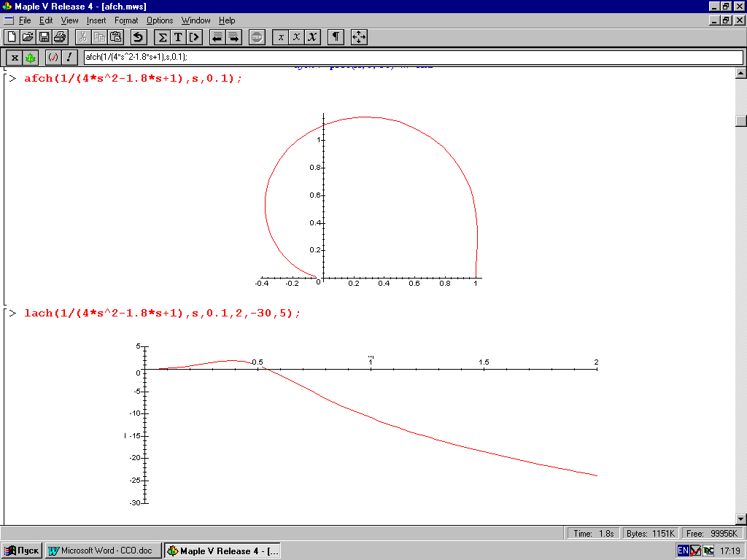This screenshot has height=560, width=747.
Task: Open the Window menu
Action: [x=196, y=20]
